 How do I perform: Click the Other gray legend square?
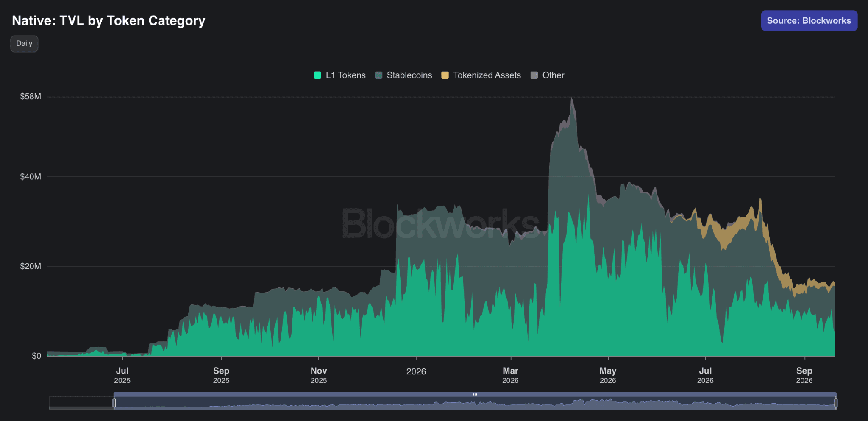[534, 75]
